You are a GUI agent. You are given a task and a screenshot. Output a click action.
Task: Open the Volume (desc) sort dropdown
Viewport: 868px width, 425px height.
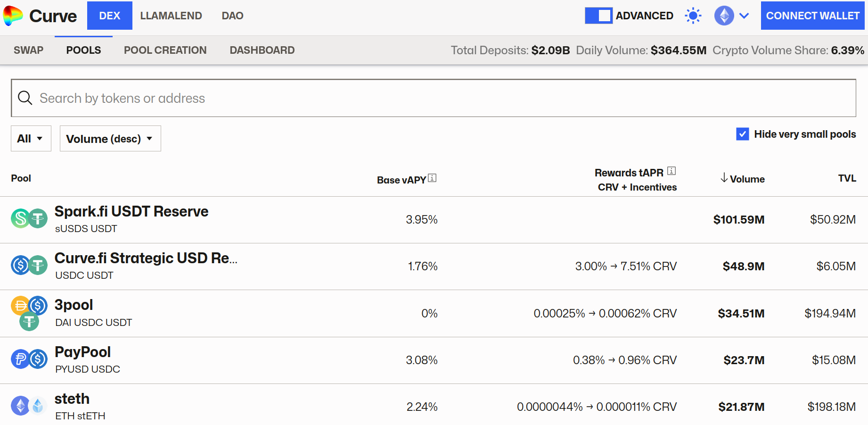click(x=110, y=139)
